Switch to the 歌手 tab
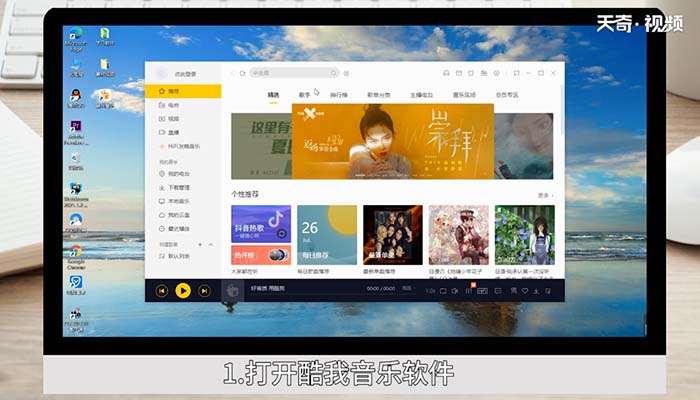The width and height of the screenshot is (700, 400). (x=304, y=95)
